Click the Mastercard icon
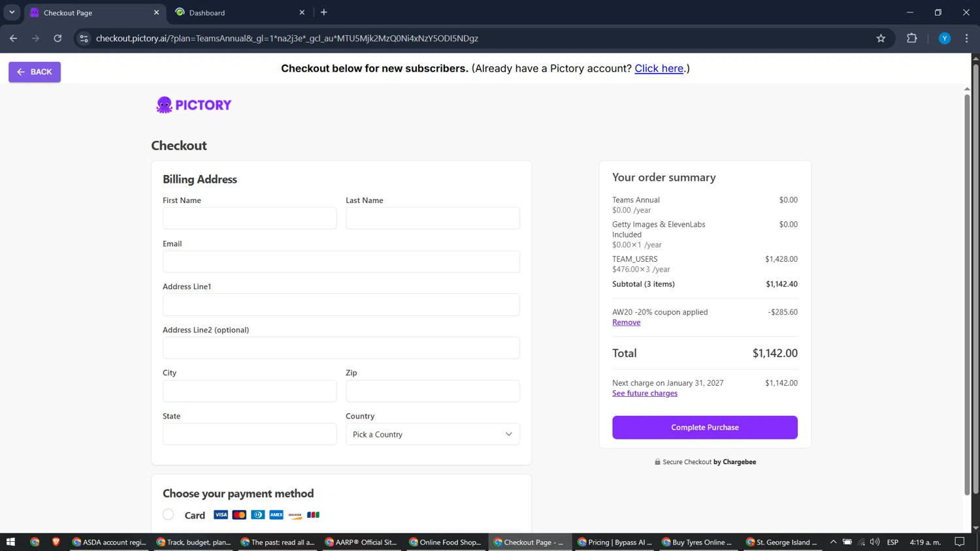The image size is (980, 551). coord(239,515)
